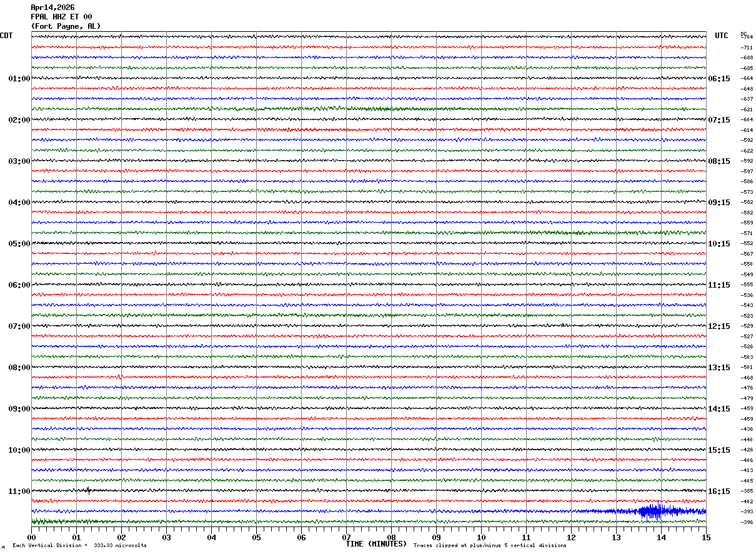Click the minute 09 tick label on time axis
Image resolution: width=756 pixels, height=554 pixels.
point(436,537)
